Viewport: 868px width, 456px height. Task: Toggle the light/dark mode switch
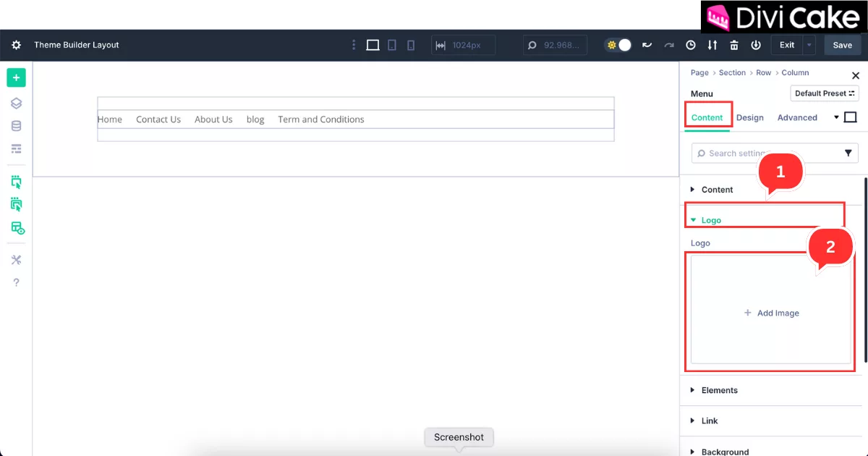pos(618,45)
